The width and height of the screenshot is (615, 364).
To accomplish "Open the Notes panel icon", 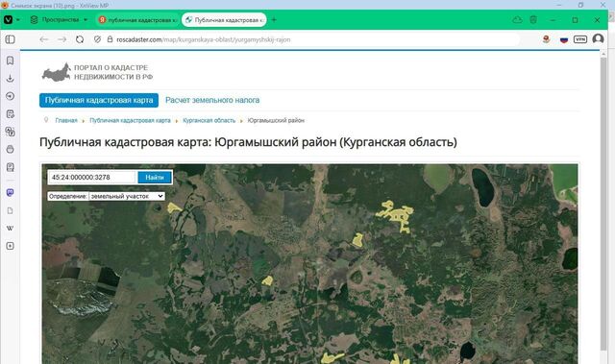I will (11, 114).
